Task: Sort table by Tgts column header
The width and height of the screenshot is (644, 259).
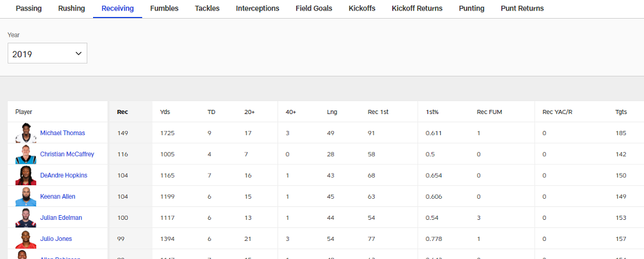Action: click(x=621, y=112)
